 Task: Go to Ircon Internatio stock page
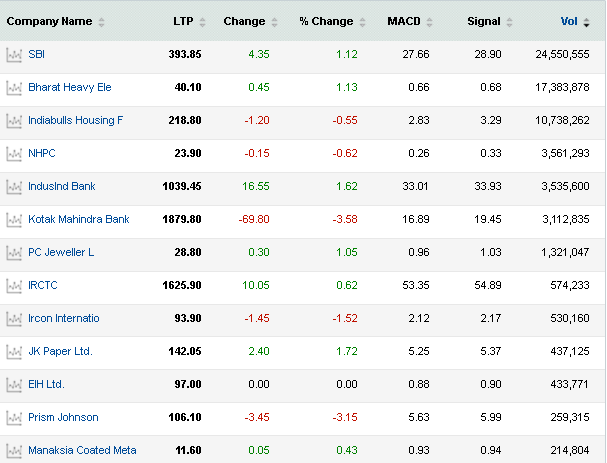click(64, 319)
